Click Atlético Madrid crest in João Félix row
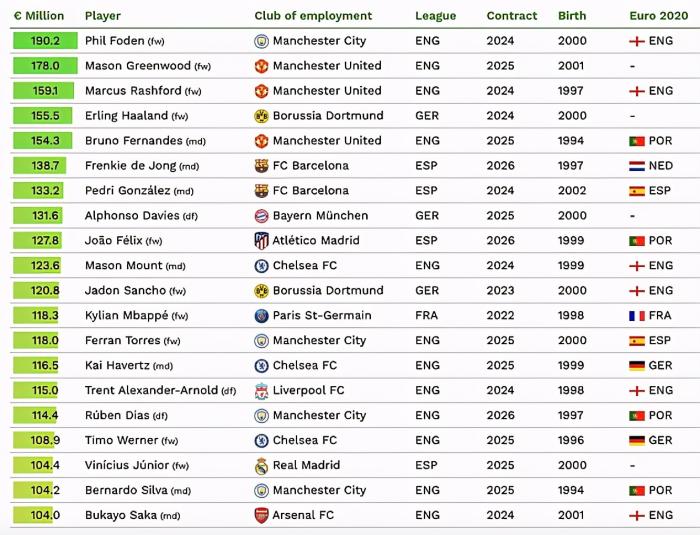 262,241
